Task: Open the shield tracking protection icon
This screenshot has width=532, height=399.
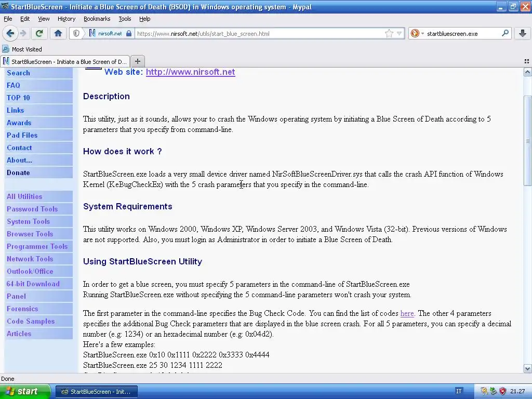Action: point(76,33)
